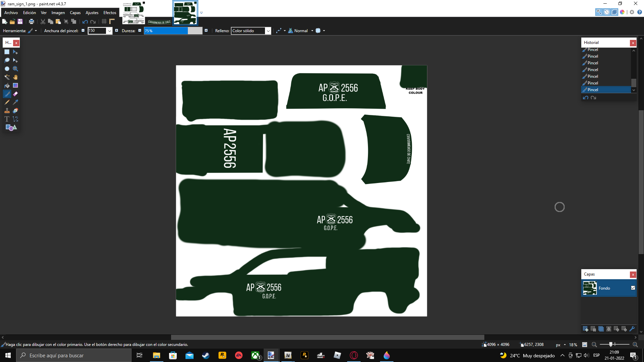This screenshot has height=362, width=644.
Task: Activate the Clone Stamp tool
Action: [7, 111]
